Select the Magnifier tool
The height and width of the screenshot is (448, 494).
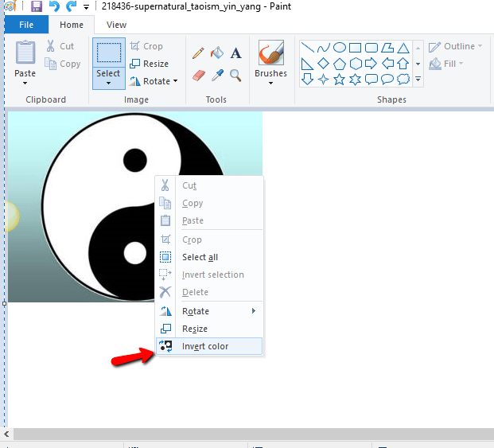tap(235, 76)
